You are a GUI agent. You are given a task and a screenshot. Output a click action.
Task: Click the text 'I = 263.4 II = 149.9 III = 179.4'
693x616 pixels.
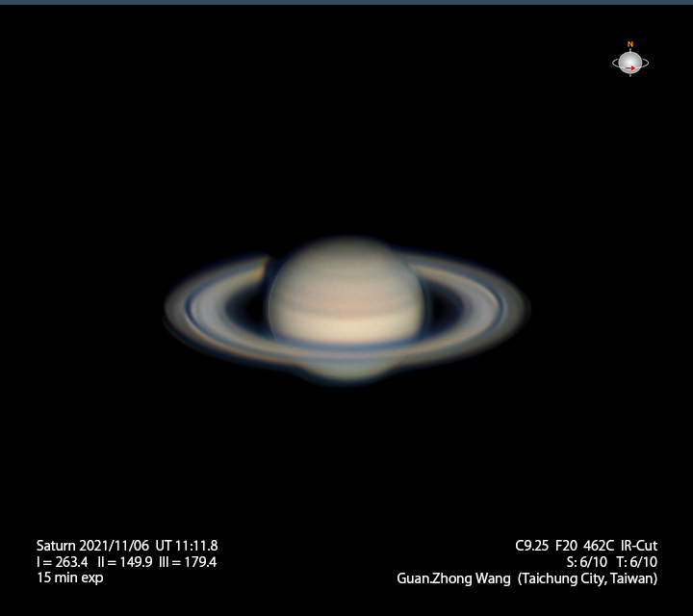[126, 562]
